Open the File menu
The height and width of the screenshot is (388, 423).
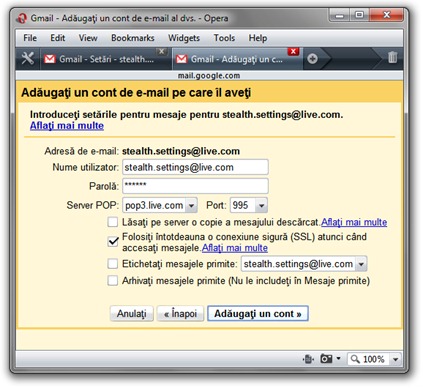30,38
